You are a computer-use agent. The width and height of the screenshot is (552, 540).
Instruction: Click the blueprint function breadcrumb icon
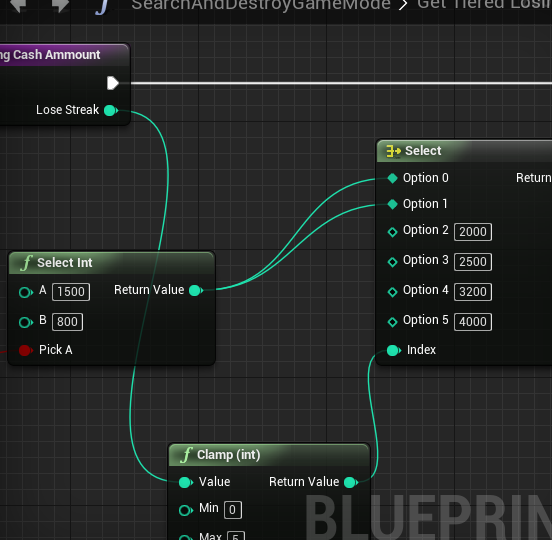(x=102, y=6)
